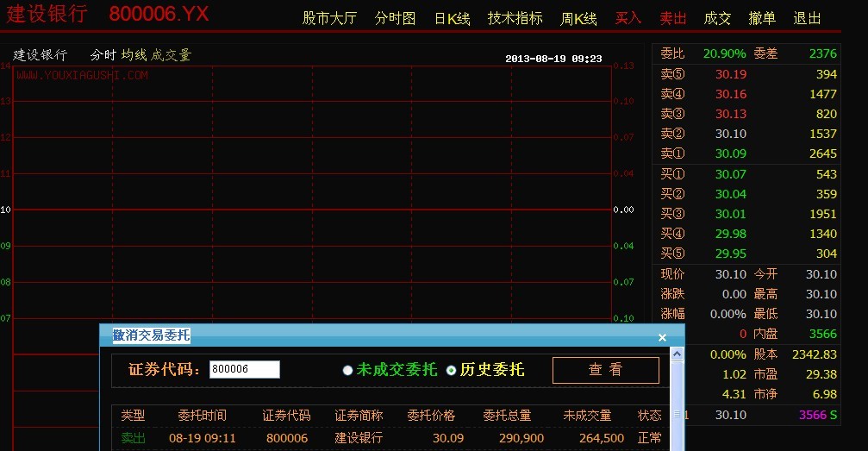Click the unfilled amount 264,500
The image size is (868, 451).
[602, 438]
